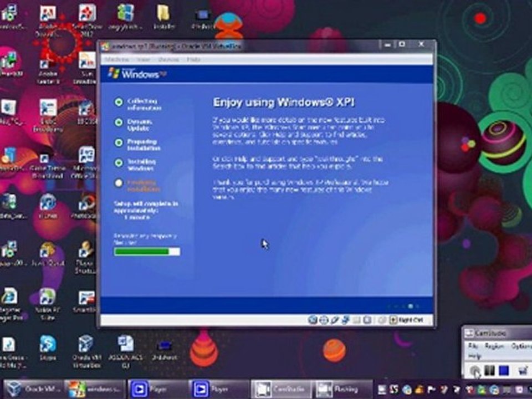The height and width of the screenshot is (399, 532).
Task: Switch to Oracle VM taskbar button
Action: pos(33,389)
